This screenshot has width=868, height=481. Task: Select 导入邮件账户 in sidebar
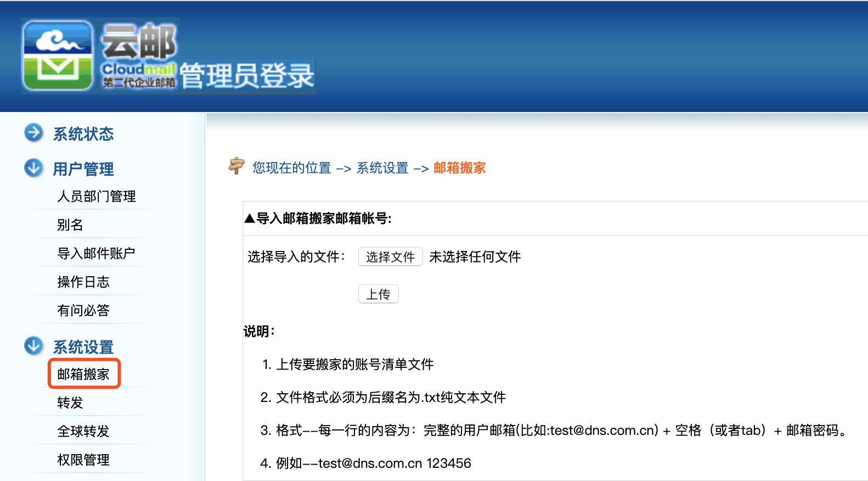[x=96, y=254]
